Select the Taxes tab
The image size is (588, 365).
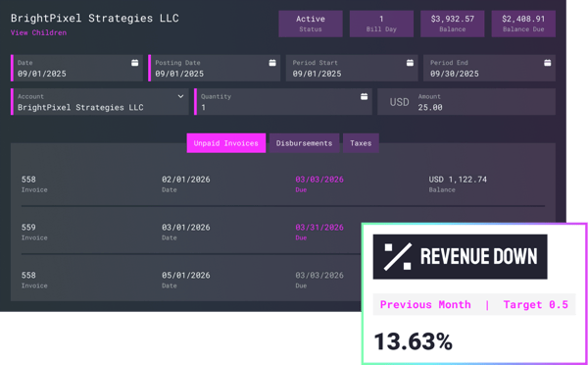coord(361,143)
